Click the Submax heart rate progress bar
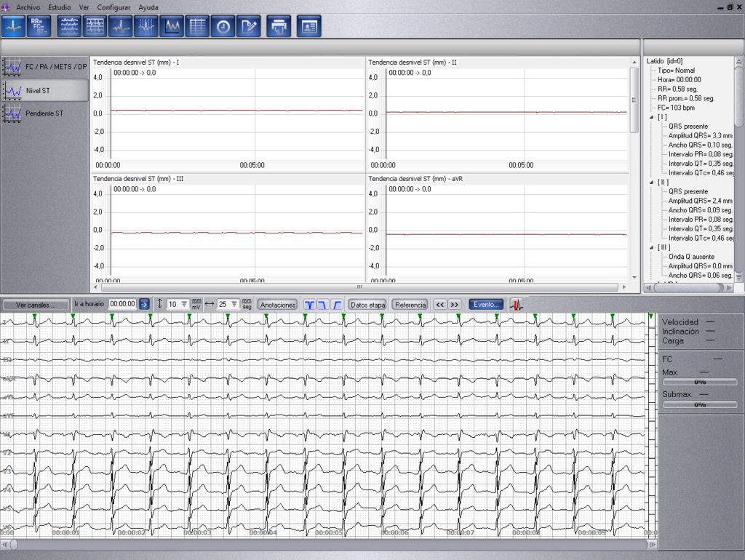 tap(700, 404)
